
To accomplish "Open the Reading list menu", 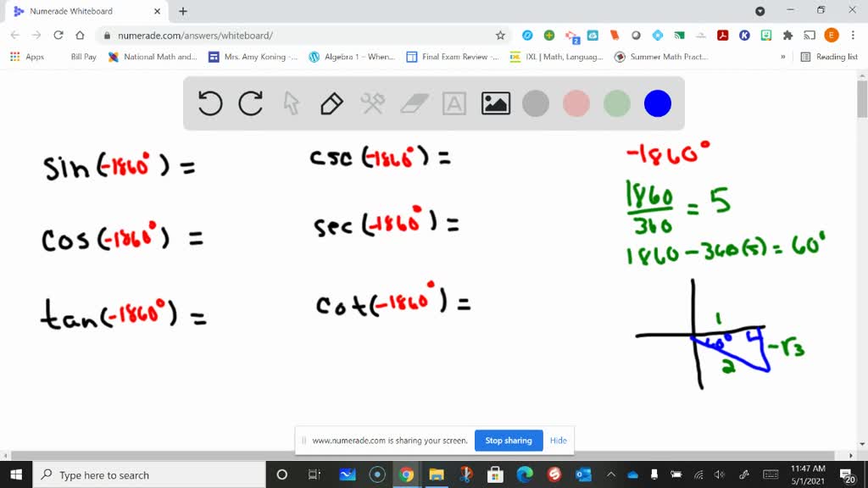I will pyautogui.click(x=826, y=57).
